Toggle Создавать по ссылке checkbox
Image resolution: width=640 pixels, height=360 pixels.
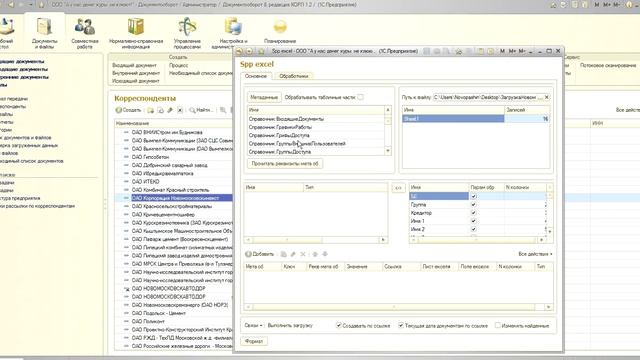338,325
